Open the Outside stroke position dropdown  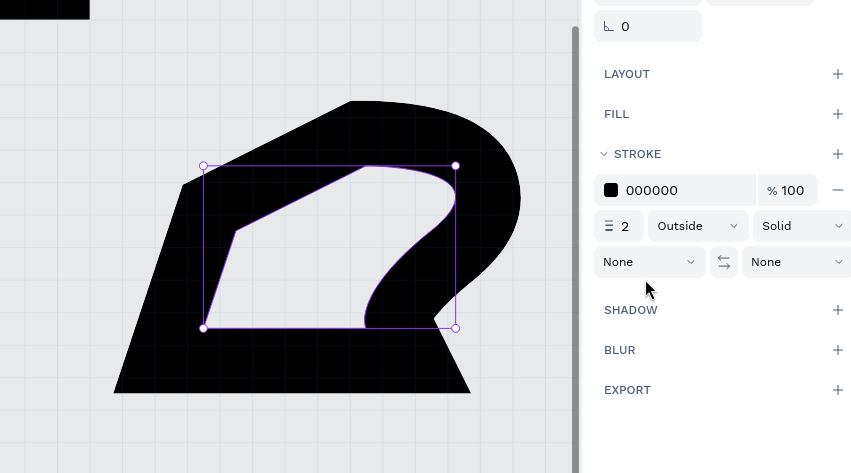click(x=698, y=226)
